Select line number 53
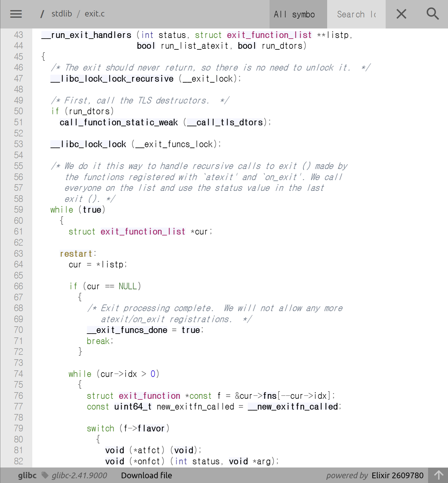 [x=18, y=144]
